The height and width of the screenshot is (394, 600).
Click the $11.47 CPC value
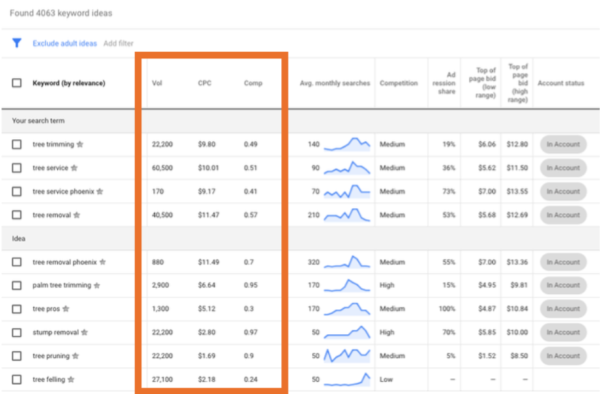[x=209, y=215]
